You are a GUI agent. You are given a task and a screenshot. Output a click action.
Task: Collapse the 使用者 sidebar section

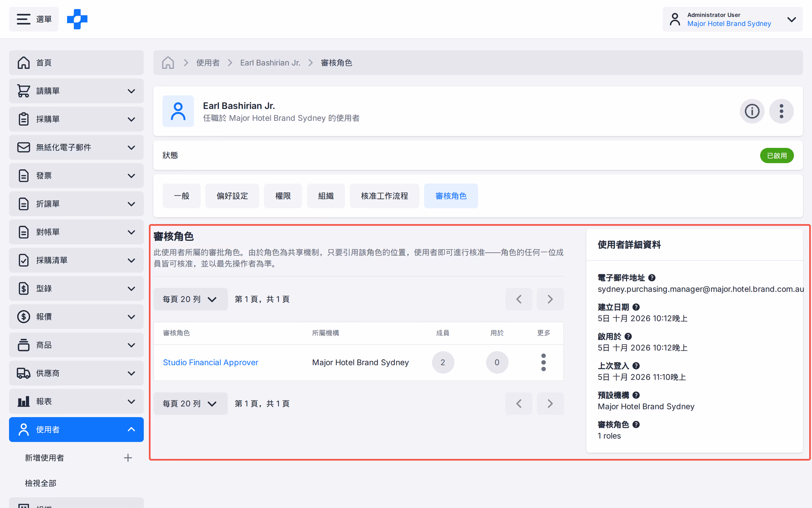76,430
